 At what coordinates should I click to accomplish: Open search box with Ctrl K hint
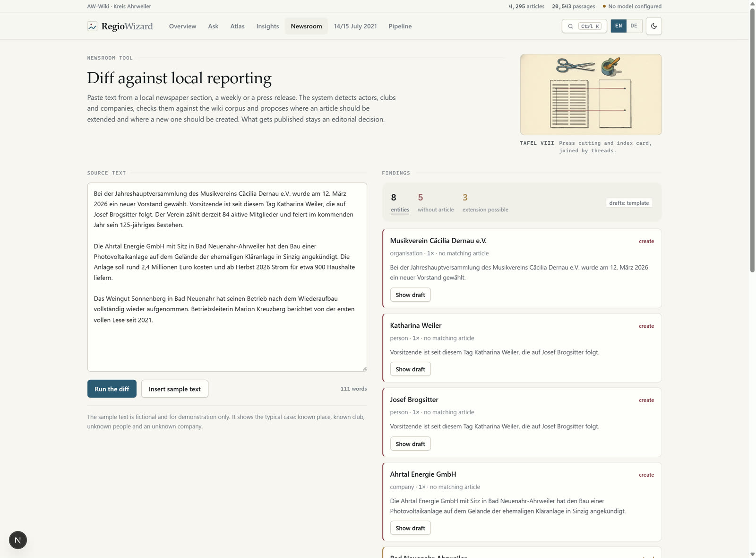click(584, 26)
